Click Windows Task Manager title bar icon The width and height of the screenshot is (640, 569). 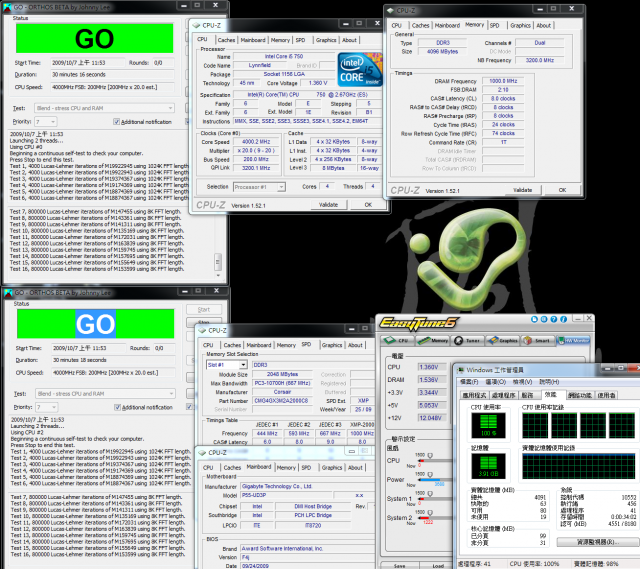click(x=461, y=370)
